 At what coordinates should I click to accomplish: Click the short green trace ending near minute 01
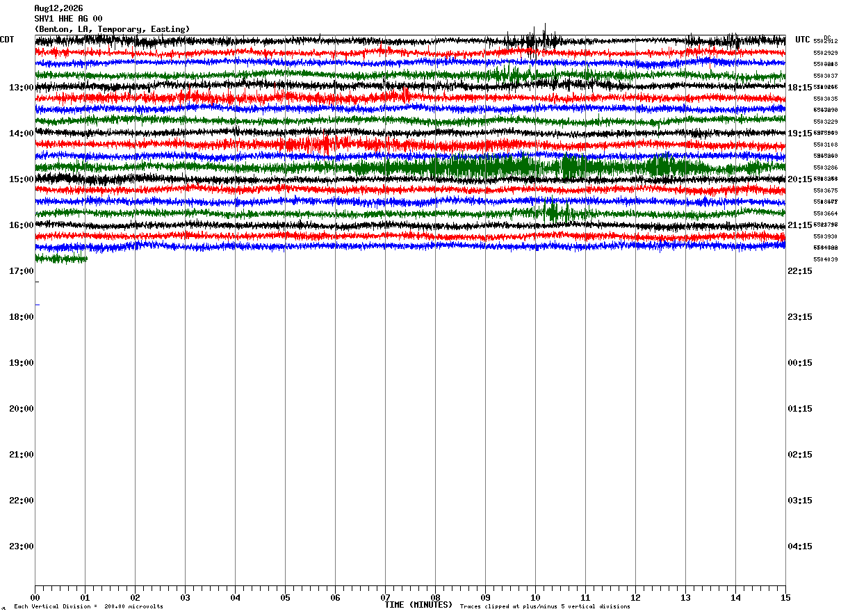(x=61, y=259)
